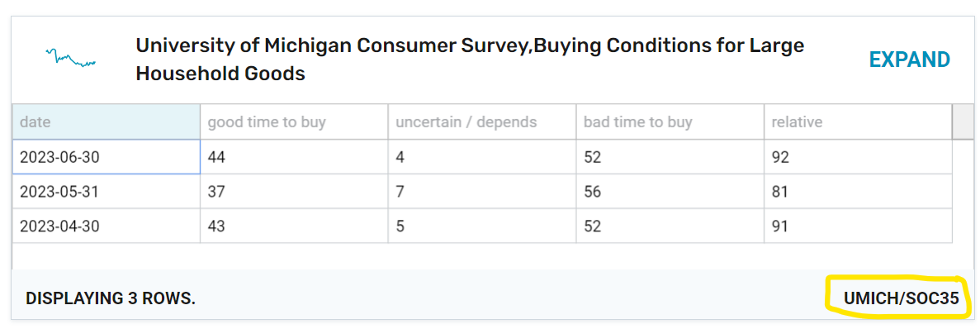The image size is (980, 329).
Task: Select the 2023-06-30 date cell
Action: tap(107, 157)
